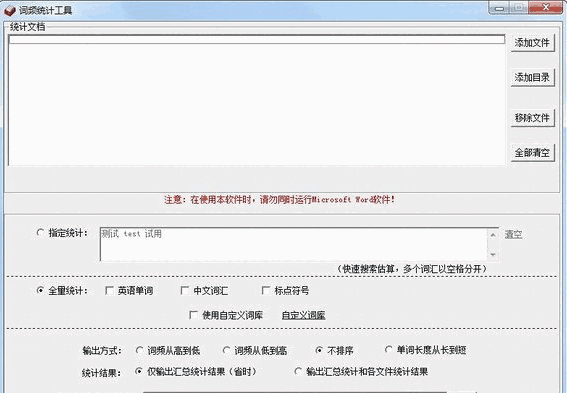The width and height of the screenshot is (567, 393).
Task: Click the 移除文件 button
Action: coord(532,118)
